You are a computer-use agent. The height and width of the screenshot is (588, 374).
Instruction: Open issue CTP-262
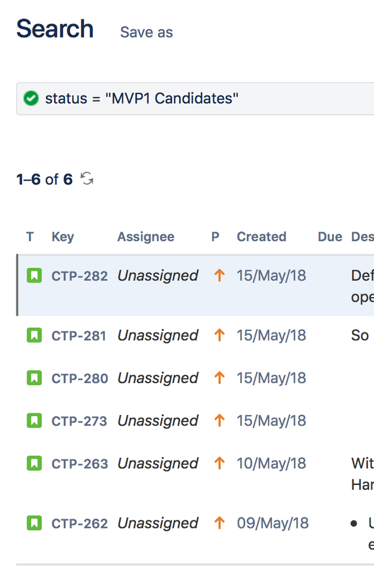80,523
